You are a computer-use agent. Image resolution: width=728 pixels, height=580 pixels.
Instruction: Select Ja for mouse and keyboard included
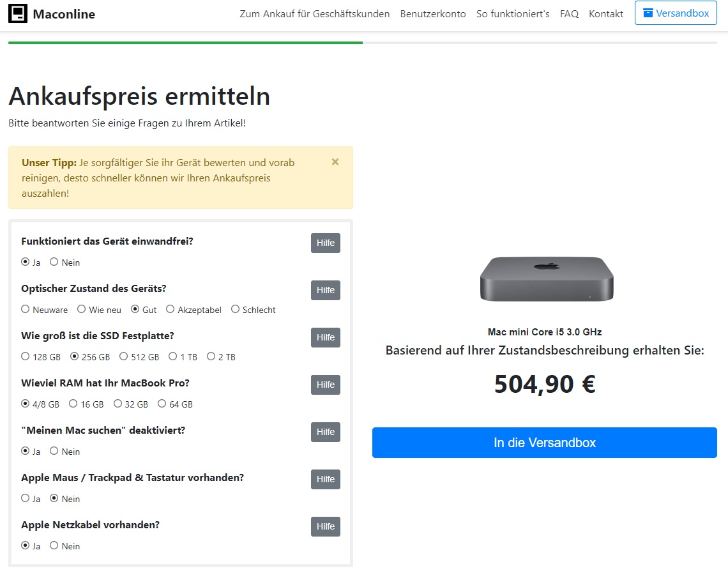click(26, 498)
